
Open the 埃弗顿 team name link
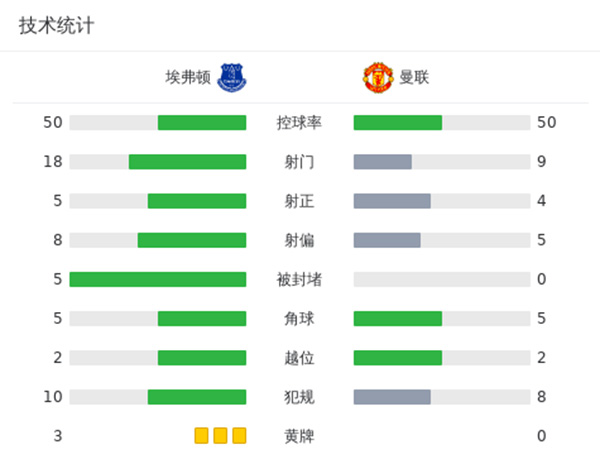(188, 77)
